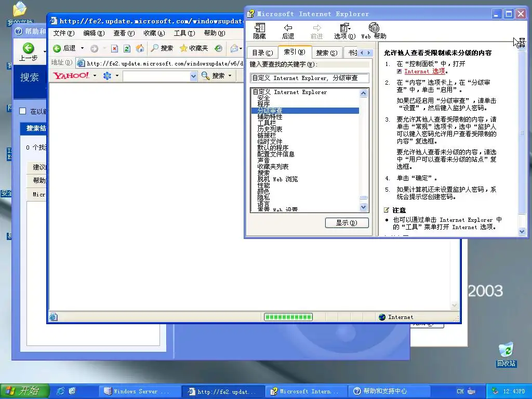Click the Stop loading icon in IE toolbar
This screenshot has width=532, height=399.
coord(115,48)
